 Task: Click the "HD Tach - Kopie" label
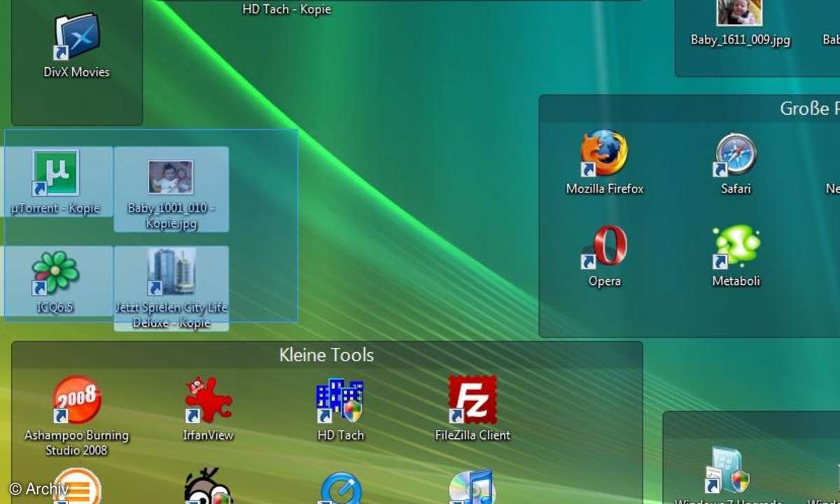click(287, 9)
